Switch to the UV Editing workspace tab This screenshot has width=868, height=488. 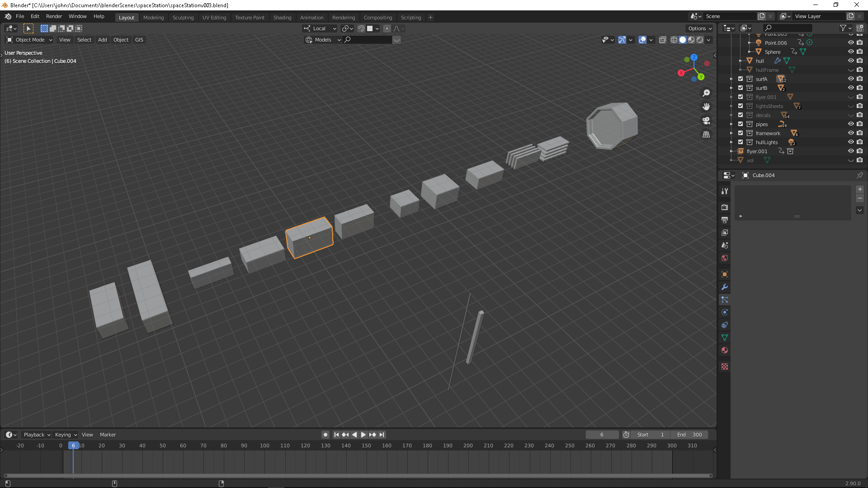[x=214, y=18]
